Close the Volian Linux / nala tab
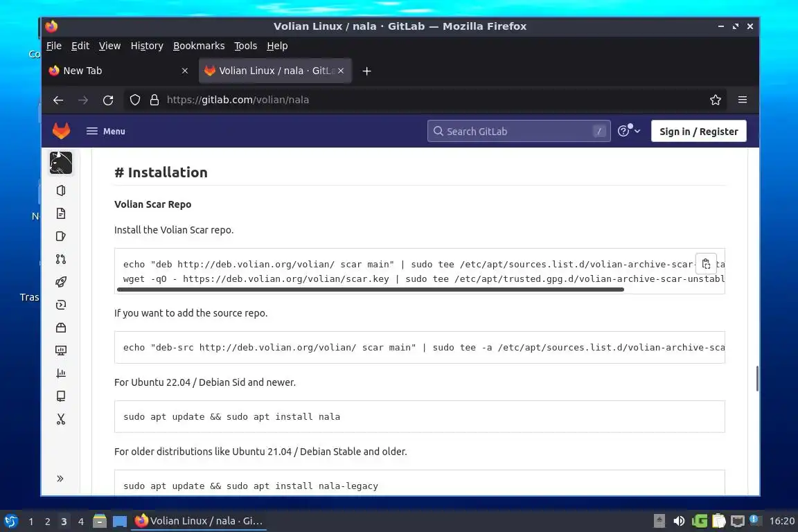Image resolution: width=798 pixels, height=532 pixels. tap(341, 71)
